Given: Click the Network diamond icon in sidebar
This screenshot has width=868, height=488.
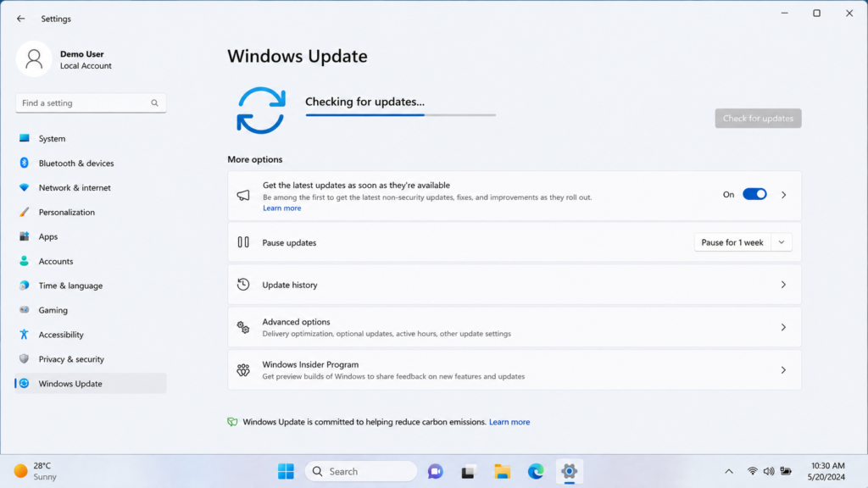Looking at the screenshot, I should point(24,187).
